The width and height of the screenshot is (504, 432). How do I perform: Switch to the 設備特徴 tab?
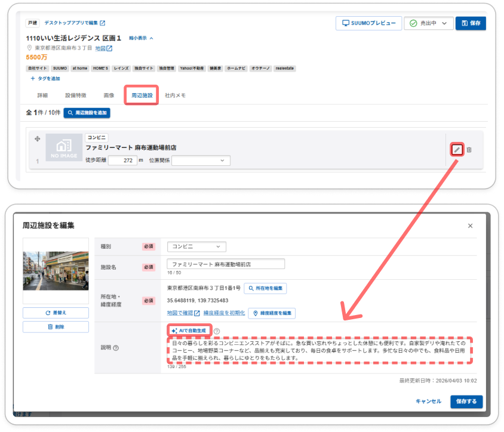[x=75, y=95]
